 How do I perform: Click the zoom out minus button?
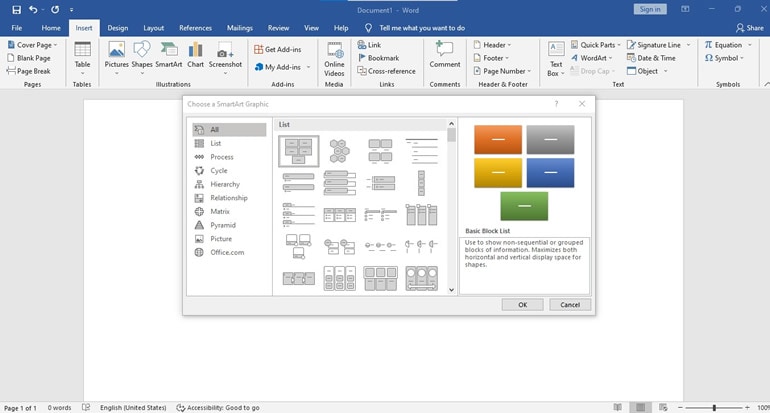point(680,408)
